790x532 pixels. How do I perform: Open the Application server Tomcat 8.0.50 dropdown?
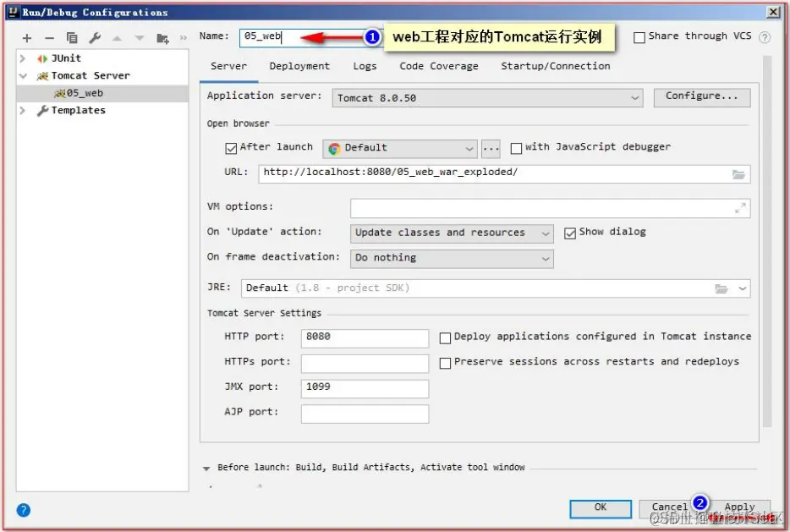pos(488,98)
